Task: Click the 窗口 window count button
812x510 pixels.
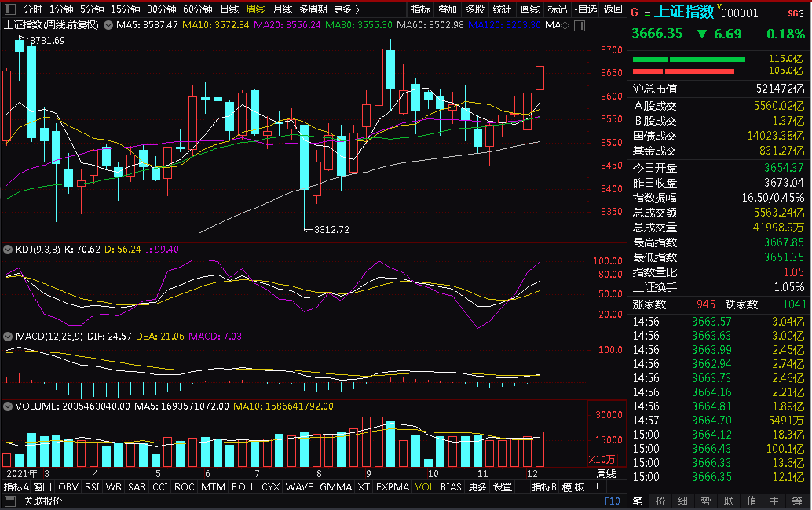Action: tap(43, 487)
